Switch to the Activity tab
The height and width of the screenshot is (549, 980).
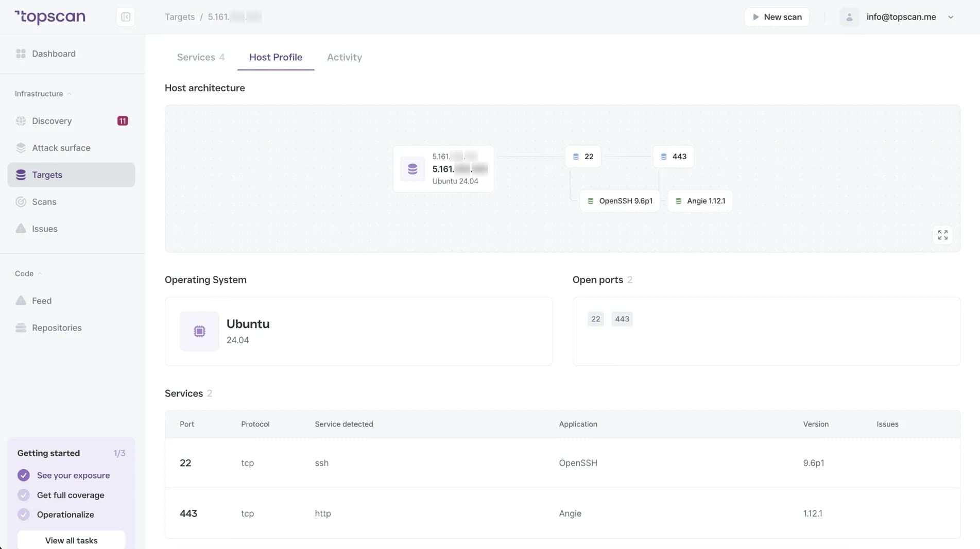tap(344, 57)
